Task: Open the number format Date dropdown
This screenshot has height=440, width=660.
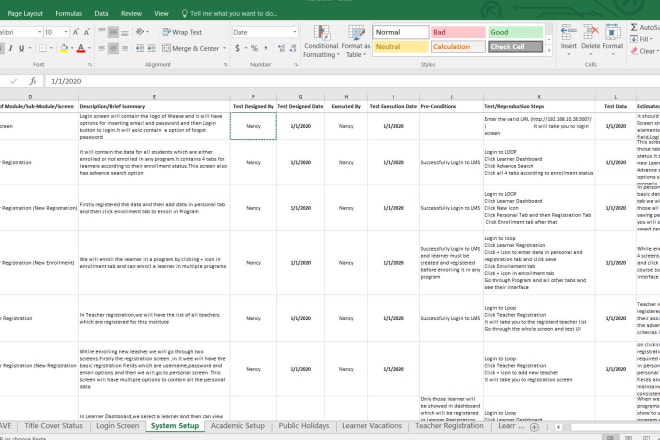Action: (295, 32)
